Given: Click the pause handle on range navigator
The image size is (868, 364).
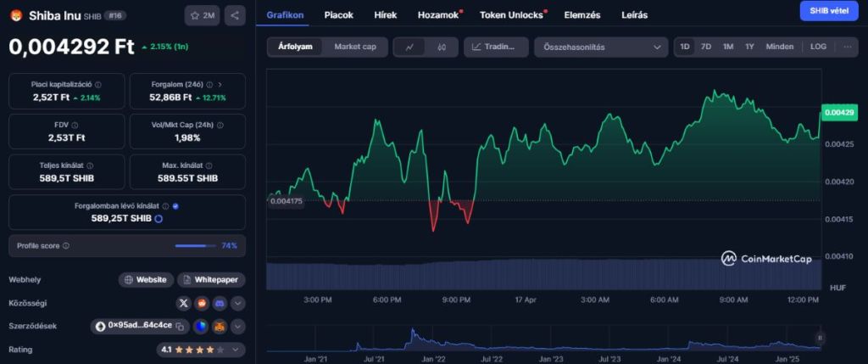Looking at the screenshot, I should pyautogui.click(x=820, y=338).
